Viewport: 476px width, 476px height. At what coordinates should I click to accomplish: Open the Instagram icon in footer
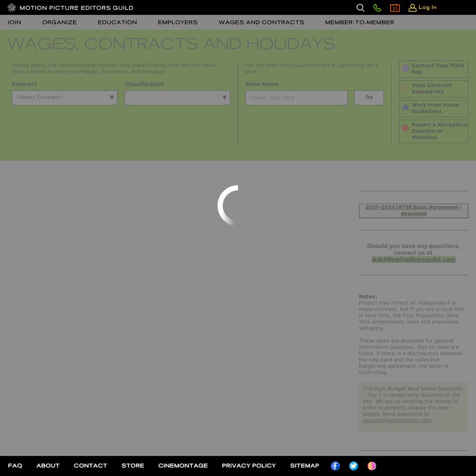[372, 466]
